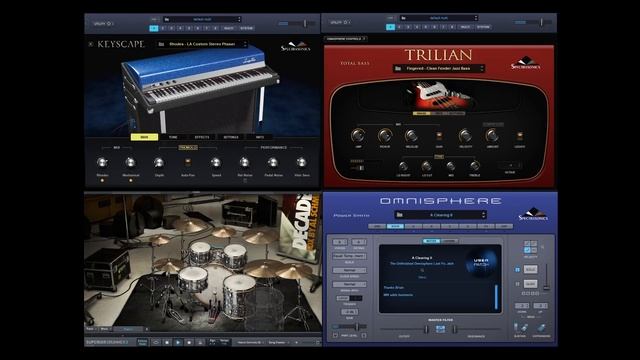Viewport: 640px width, 360px height.
Task: Open Omnisphere's A Clearing II patch dropdown
Action: coord(440,215)
